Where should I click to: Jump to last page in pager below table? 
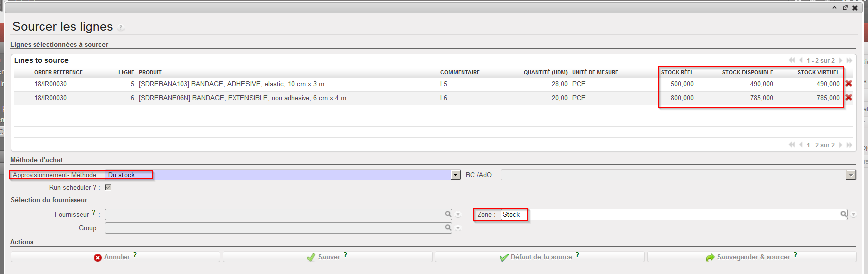click(x=849, y=145)
